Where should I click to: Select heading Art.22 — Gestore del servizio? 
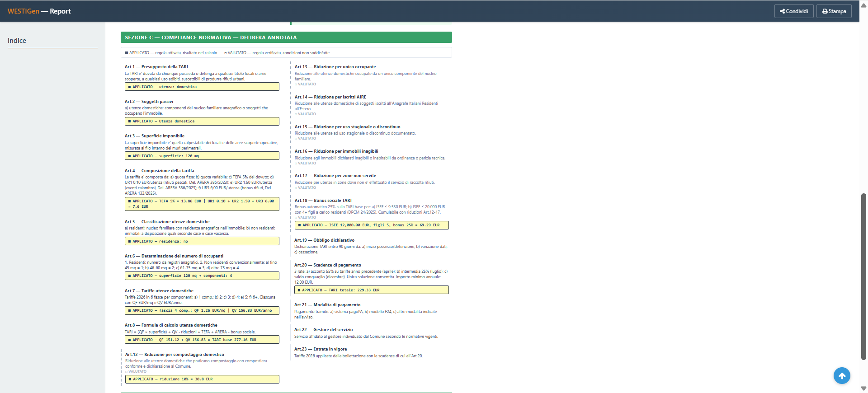tap(324, 330)
